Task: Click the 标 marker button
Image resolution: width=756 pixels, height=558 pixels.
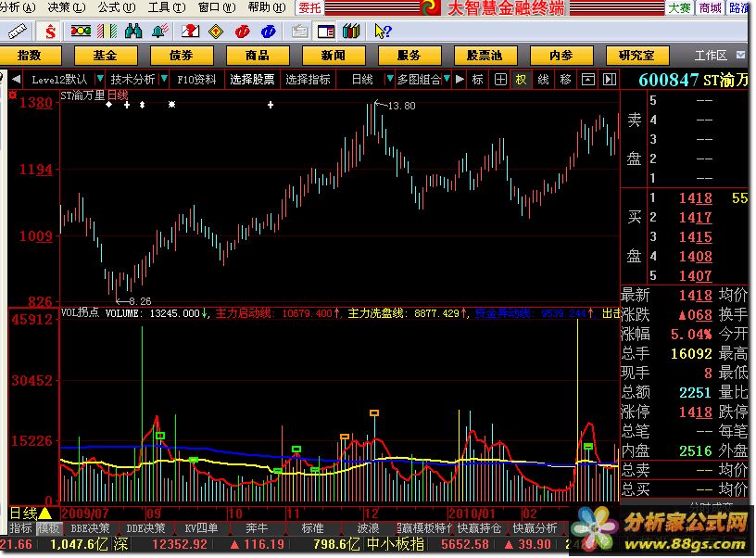Action: (x=477, y=80)
